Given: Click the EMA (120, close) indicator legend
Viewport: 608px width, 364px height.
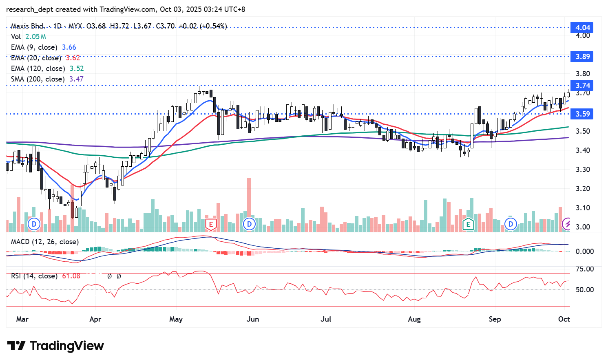Looking at the screenshot, I should point(38,68).
